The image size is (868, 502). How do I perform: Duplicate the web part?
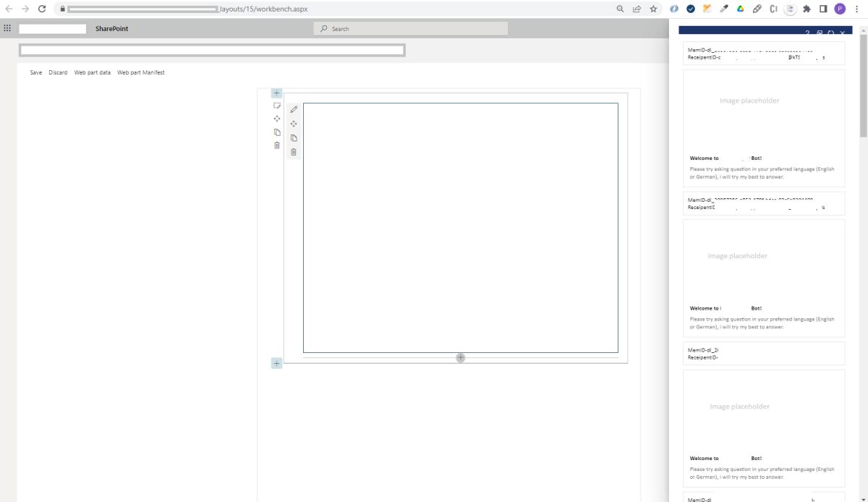(294, 137)
